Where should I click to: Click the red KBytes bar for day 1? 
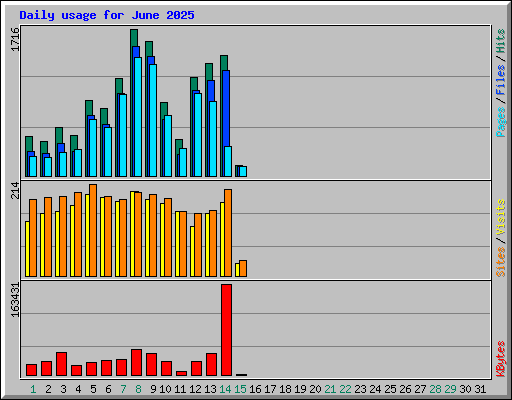pos(31,370)
